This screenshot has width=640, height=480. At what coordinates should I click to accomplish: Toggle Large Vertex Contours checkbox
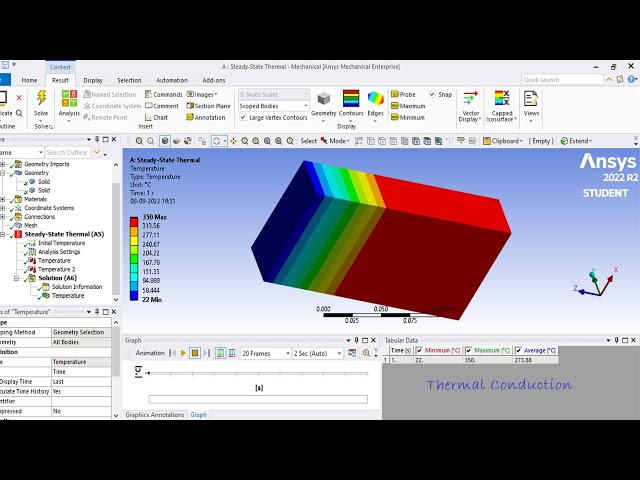tap(243, 117)
